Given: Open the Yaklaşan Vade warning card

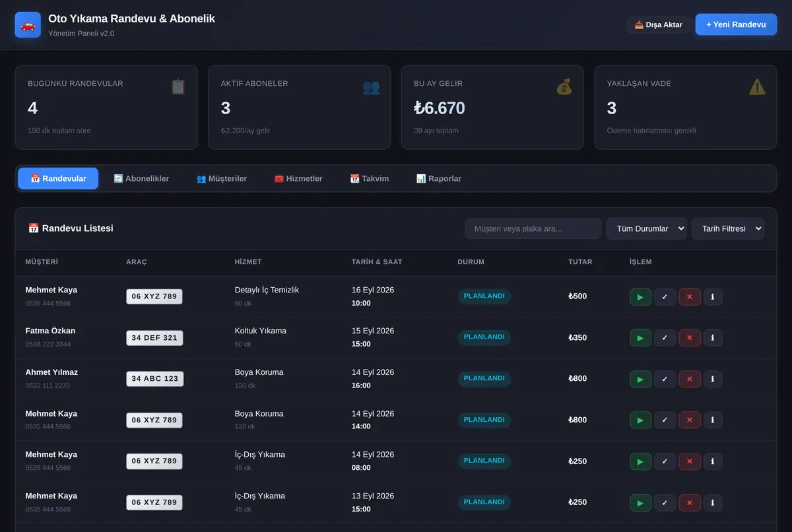Looking at the screenshot, I should tap(686, 107).
